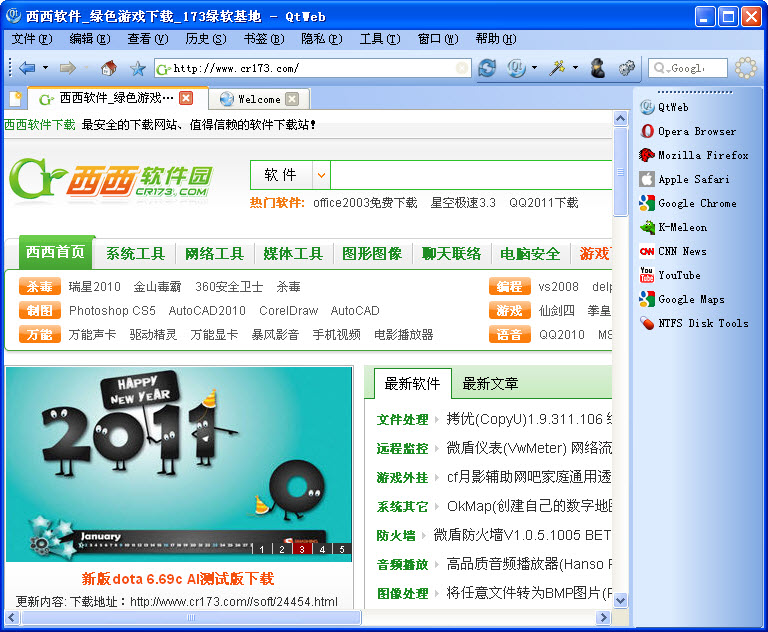This screenshot has height=632, width=768.
Task: Click the vertical scrollbar down arrow
Action: 620,600
